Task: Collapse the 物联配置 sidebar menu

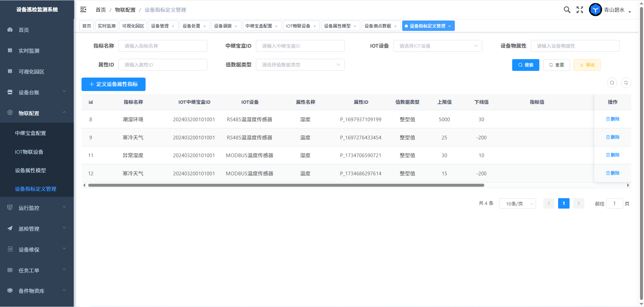Action: [x=37, y=113]
